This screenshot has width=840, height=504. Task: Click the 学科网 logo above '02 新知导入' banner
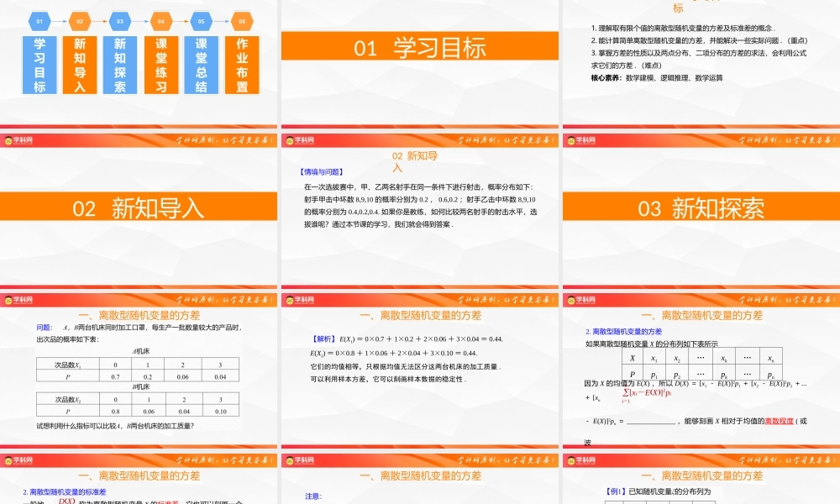(18, 140)
